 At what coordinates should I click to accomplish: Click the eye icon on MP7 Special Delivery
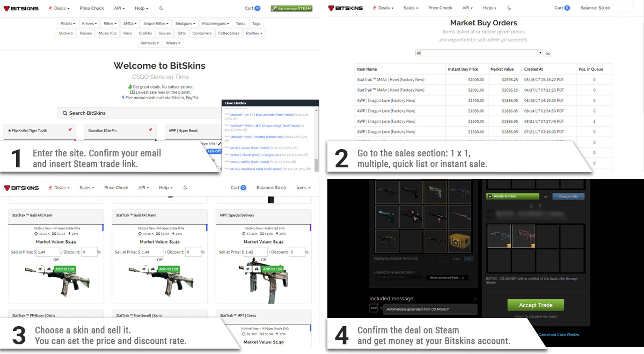[248, 269]
